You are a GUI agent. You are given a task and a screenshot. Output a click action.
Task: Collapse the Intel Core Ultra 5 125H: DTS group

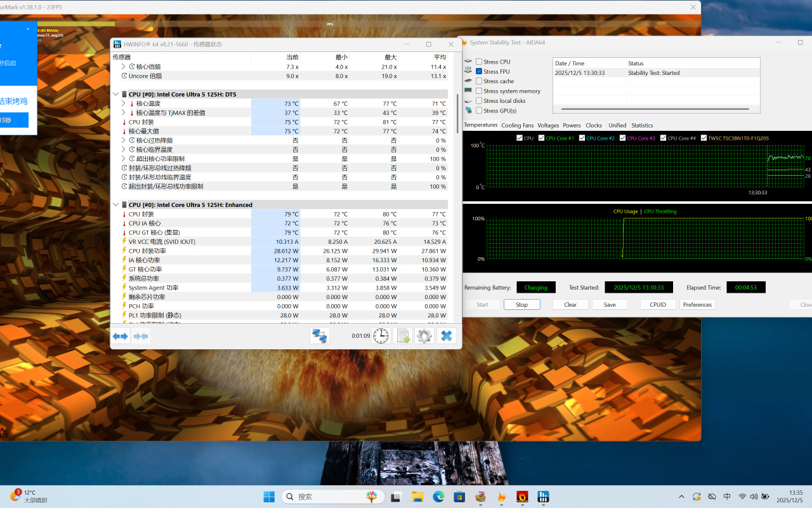tap(115, 94)
